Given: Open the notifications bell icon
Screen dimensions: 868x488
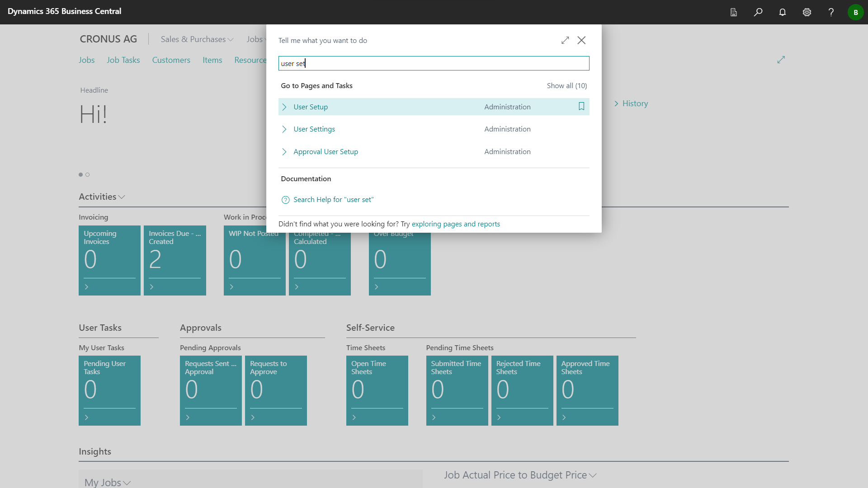Looking at the screenshot, I should coord(783,12).
